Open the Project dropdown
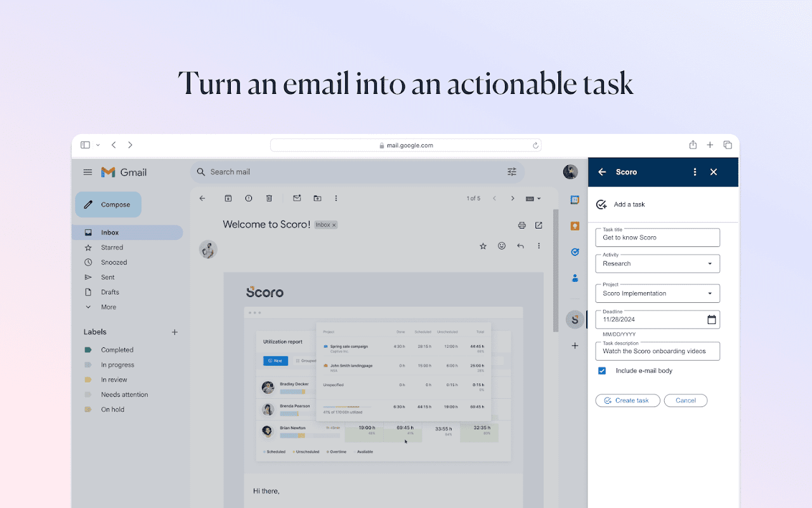Image resolution: width=812 pixels, height=508 pixels. tap(657, 293)
